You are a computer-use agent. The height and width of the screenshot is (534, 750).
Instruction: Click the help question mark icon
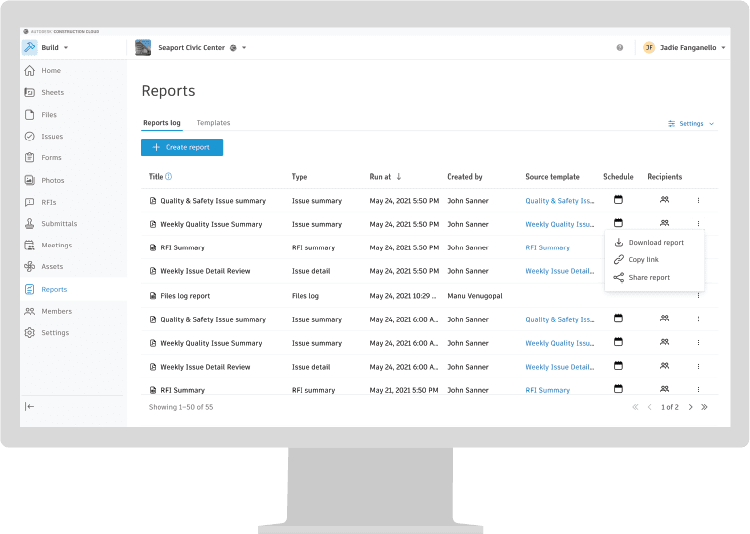tap(619, 47)
